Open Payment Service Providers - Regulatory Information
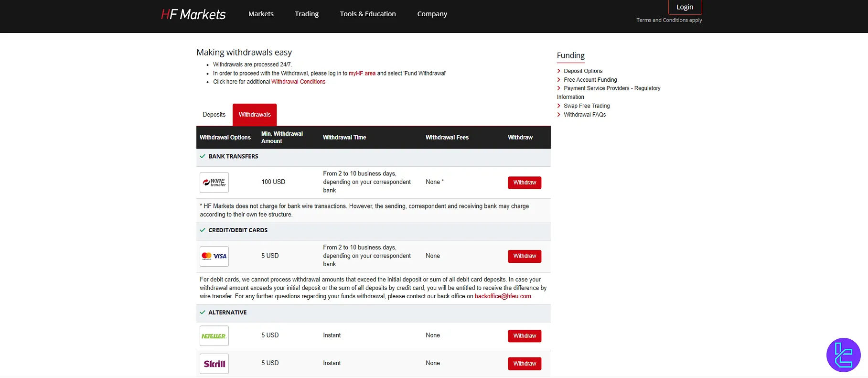 [609, 93]
